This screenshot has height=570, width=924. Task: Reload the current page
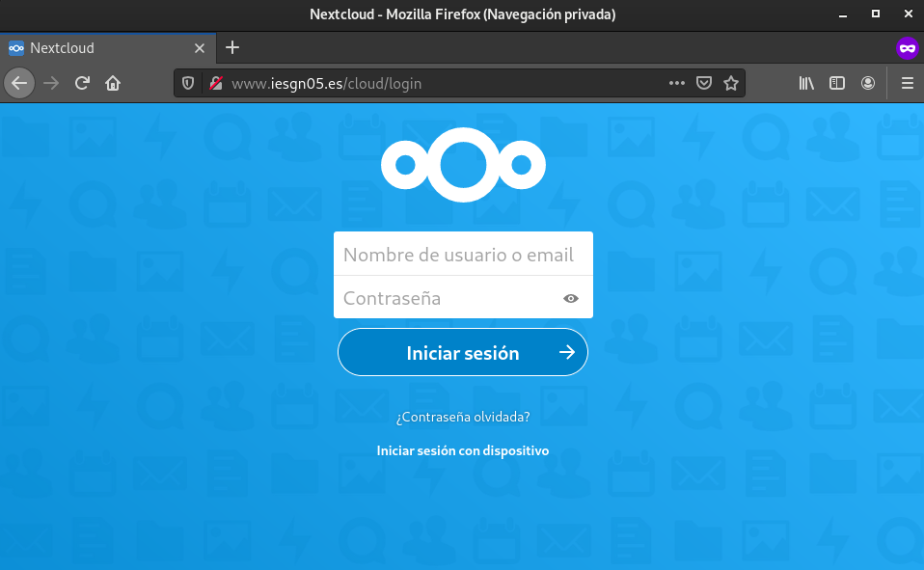83,83
